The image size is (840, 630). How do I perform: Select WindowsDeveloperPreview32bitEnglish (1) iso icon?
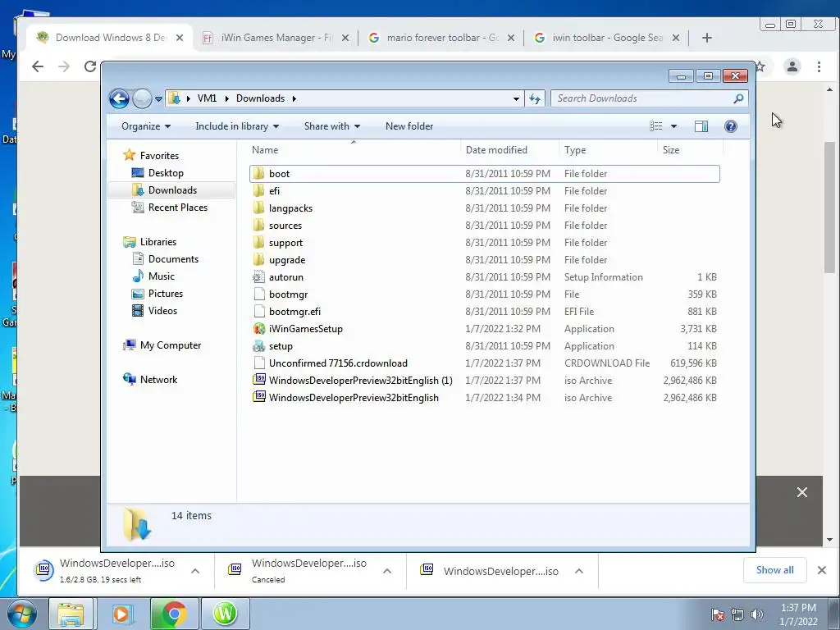point(259,381)
